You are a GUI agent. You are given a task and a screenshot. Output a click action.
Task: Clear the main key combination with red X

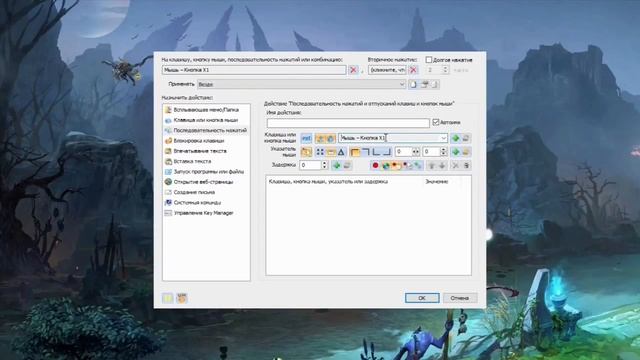[353, 70]
